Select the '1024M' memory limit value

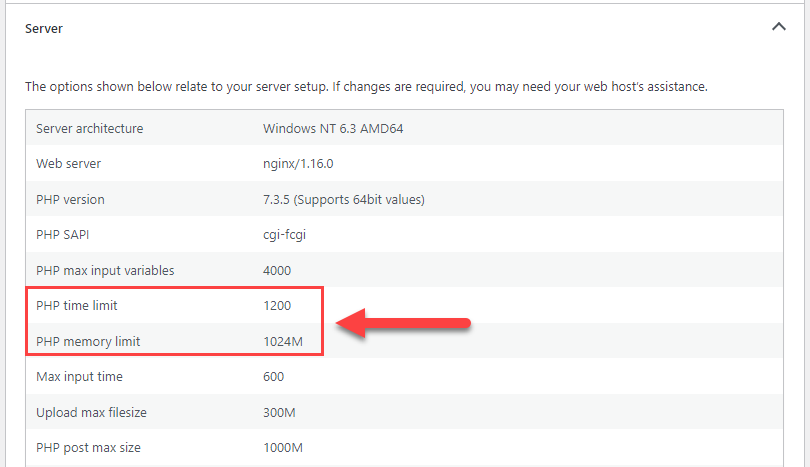tap(283, 341)
